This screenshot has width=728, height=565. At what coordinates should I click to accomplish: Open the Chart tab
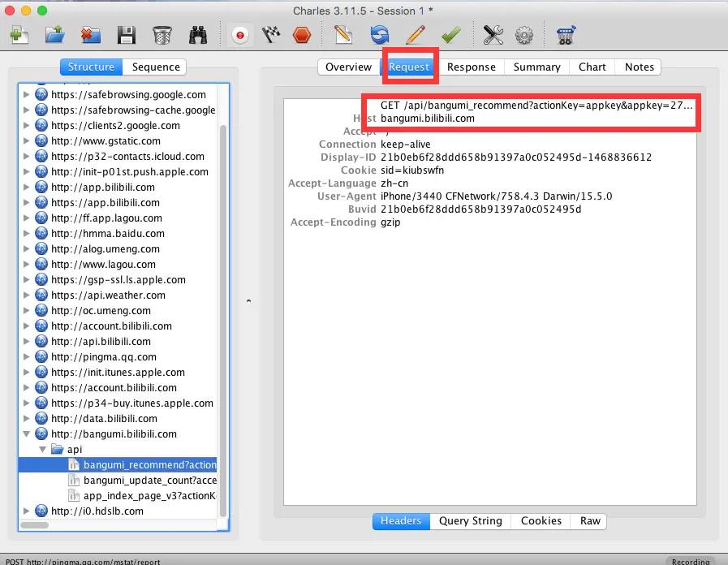tap(592, 67)
